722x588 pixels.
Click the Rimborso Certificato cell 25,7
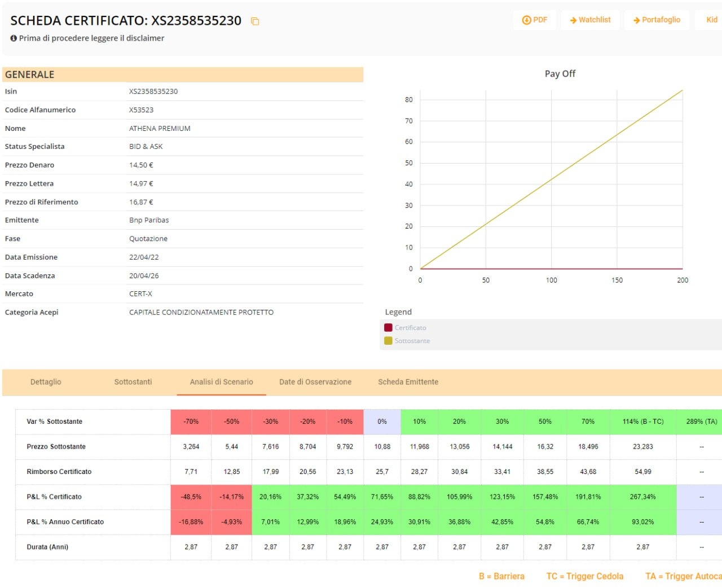tap(382, 472)
